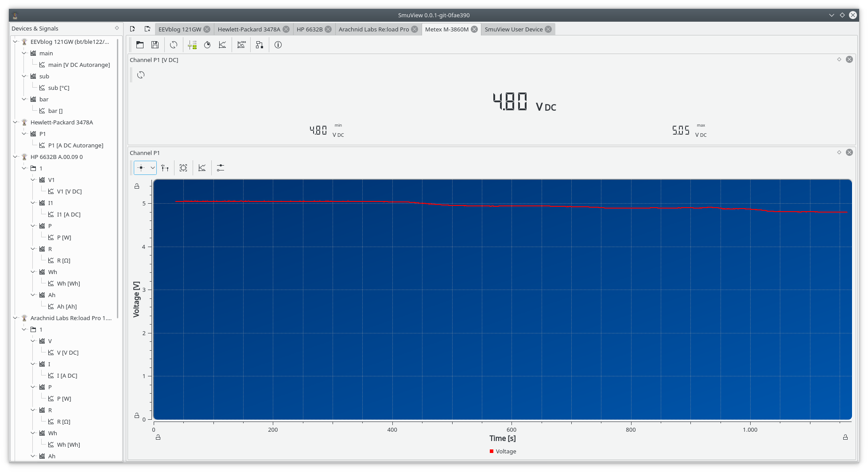Toggle the lower voltage axis lock near 0

(x=137, y=415)
